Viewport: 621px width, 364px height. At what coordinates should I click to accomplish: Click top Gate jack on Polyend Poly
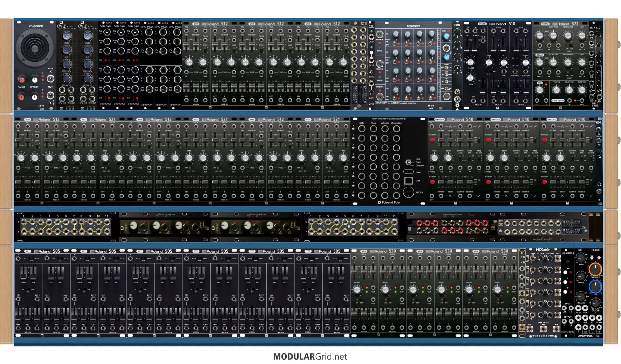pyautogui.click(x=362, y=129)
